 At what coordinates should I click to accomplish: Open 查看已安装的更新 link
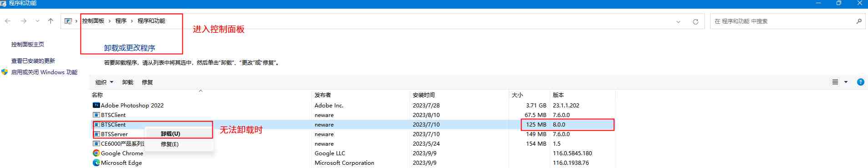pos(33,61)
